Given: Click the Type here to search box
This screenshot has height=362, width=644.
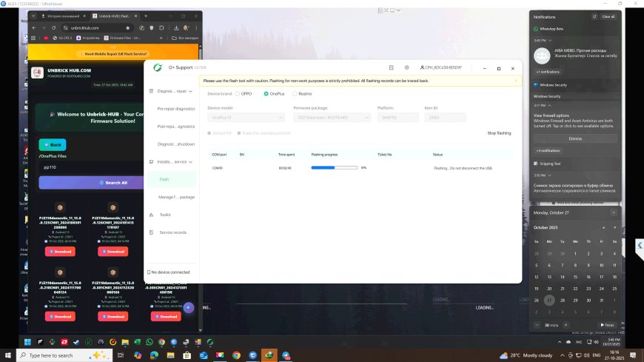Looking at the screenshot, I should coord(64,355).
